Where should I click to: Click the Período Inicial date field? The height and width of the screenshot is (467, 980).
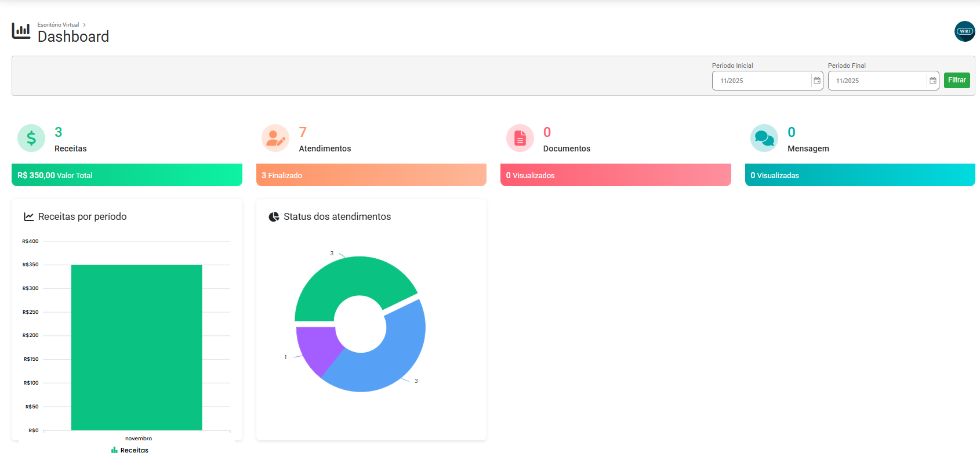pyautogui.click(x=761, y=81)
